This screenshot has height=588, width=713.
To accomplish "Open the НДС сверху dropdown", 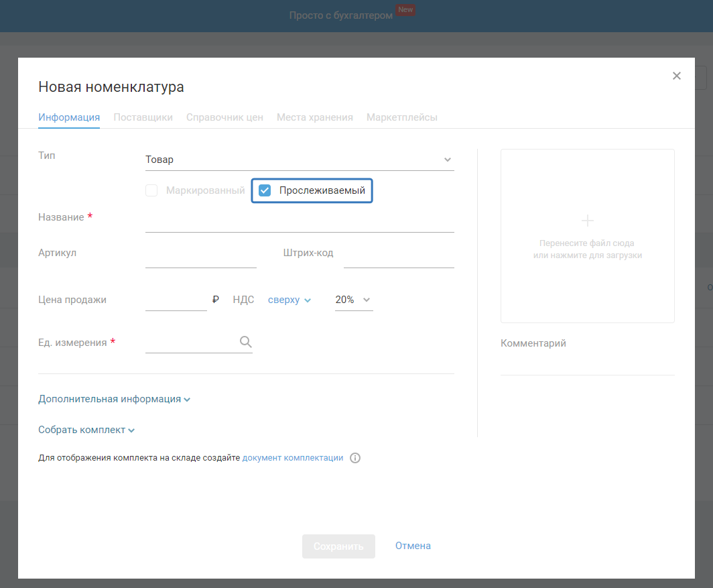I will (x=289, y=300).
